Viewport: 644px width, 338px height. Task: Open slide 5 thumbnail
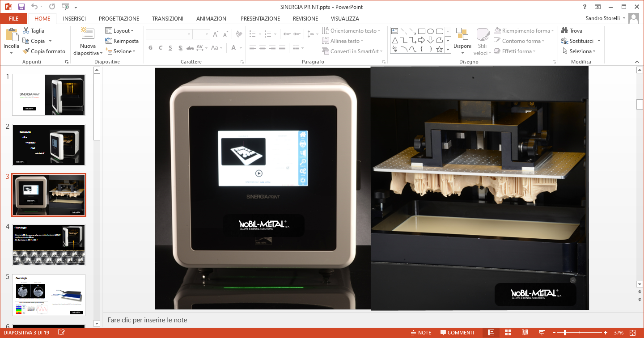pos(49,295)
